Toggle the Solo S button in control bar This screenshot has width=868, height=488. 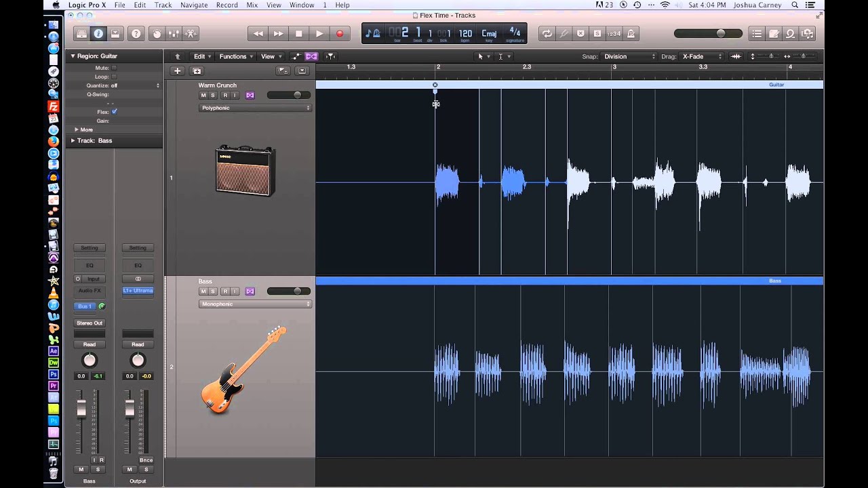pyautogui.click(x=597, y=33)
